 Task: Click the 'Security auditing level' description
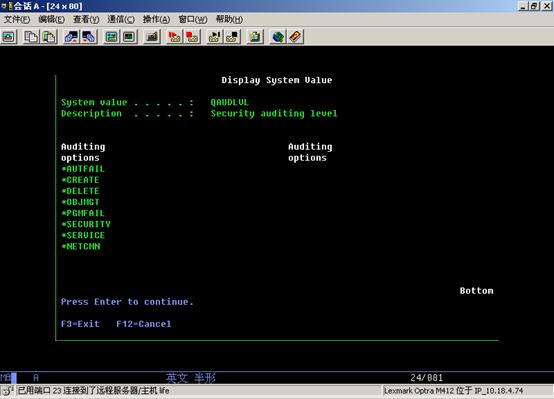click(x=274, y=113)
